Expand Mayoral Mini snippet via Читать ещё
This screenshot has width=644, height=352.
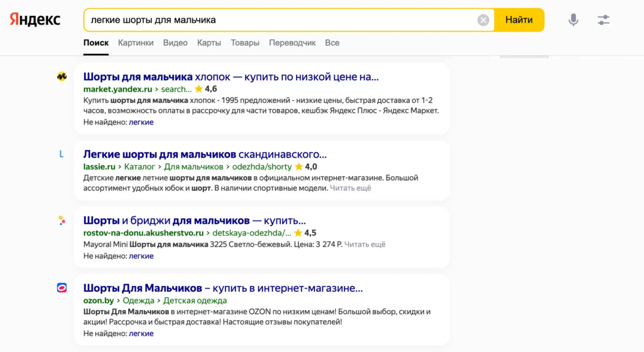[x=365, y=244]
